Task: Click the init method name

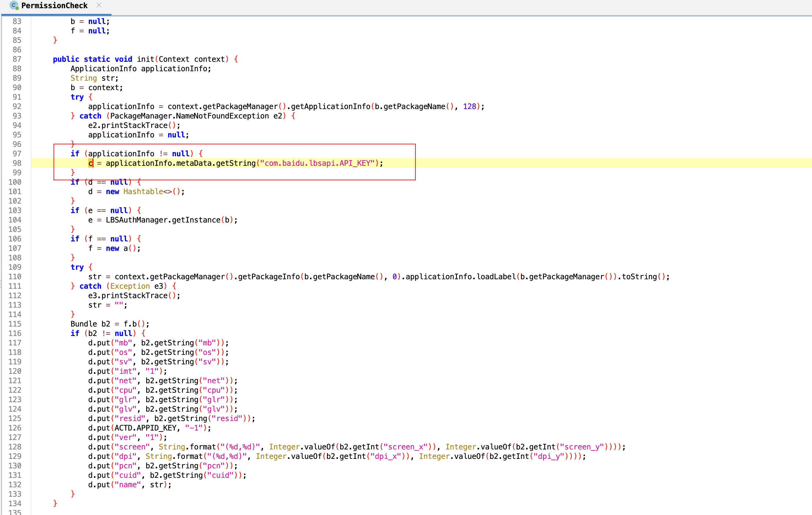Action: (x=145, y=59)
